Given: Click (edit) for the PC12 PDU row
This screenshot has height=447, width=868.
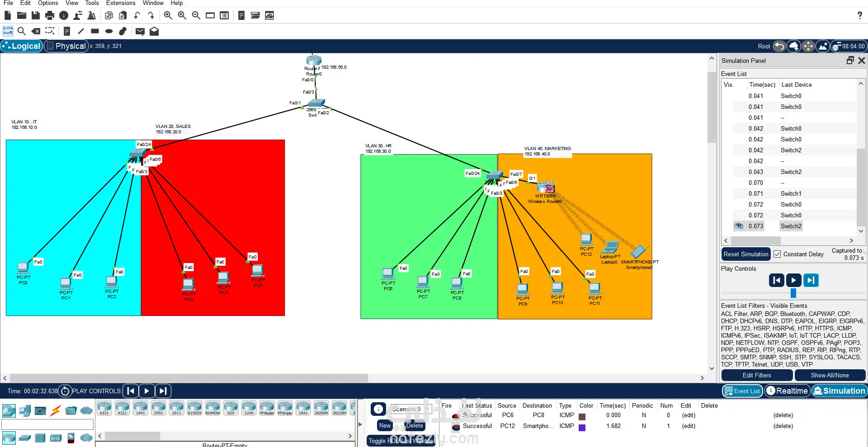Looking at the screenshot, I should pos(689,426).
